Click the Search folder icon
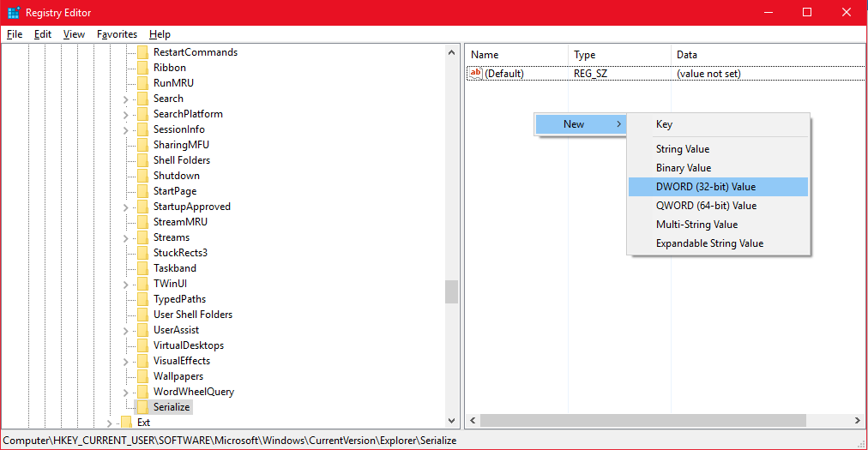868x450 pixels. pos(143,99)
